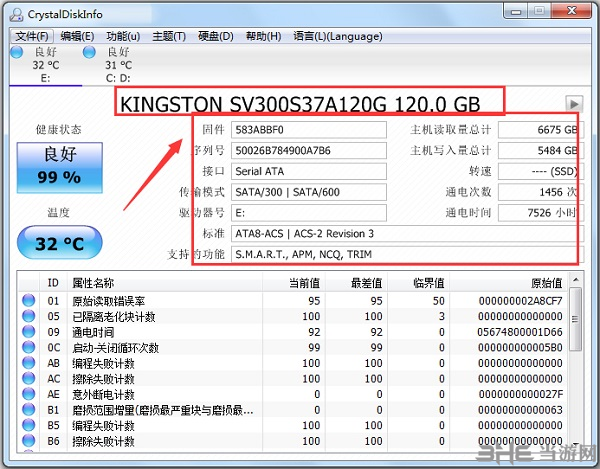Screen dimensions: 600x469
Task: Click the interface field Serial ATA
Action: point(309,171)
